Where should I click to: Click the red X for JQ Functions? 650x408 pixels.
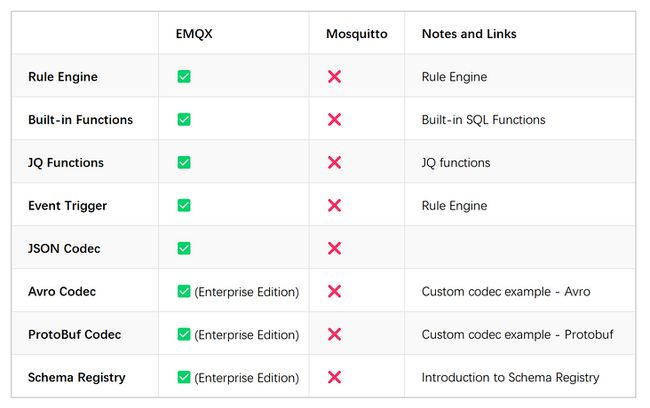(334, 163)
